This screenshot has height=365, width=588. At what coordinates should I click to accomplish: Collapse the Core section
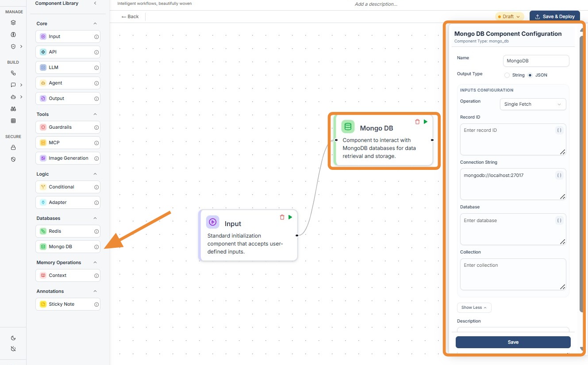coord(95,23)
